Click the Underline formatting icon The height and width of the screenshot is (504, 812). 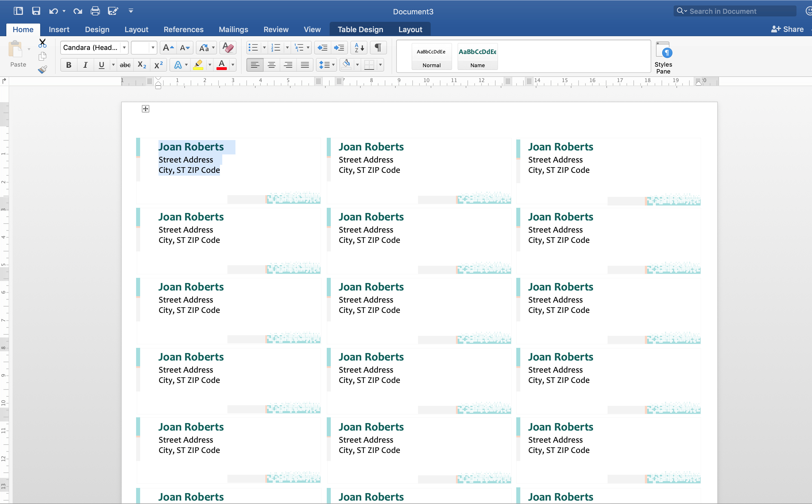click(x=100, y=64)
